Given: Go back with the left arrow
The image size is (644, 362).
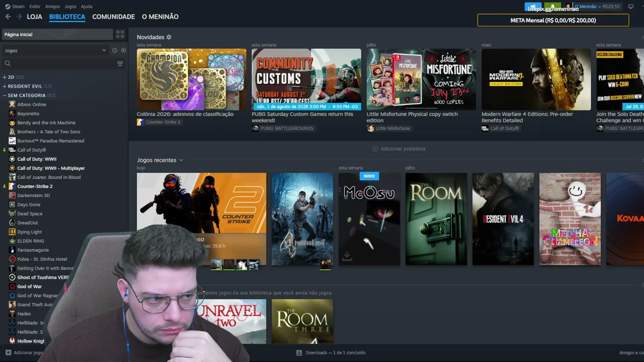Looking at the screenshot, I should tap(8, 17).
